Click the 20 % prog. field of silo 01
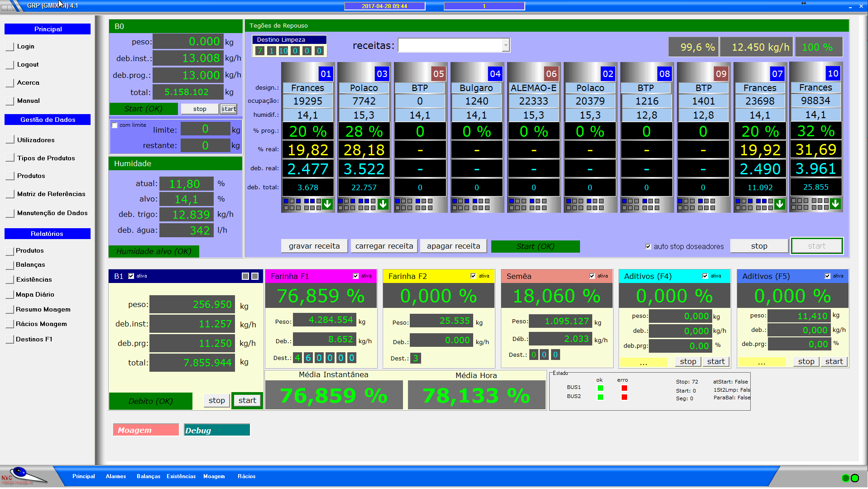The image size is (868, 489). (x=308, y=131)
